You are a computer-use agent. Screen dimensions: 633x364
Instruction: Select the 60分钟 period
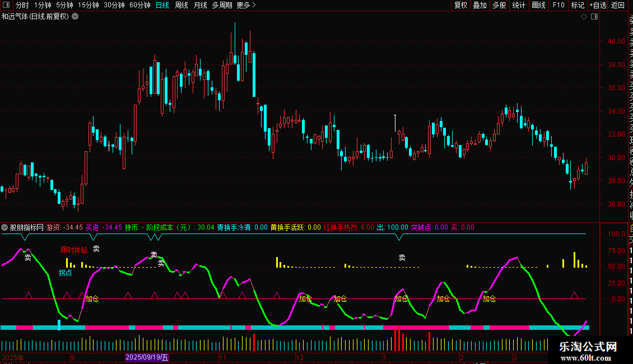(140, 5)
